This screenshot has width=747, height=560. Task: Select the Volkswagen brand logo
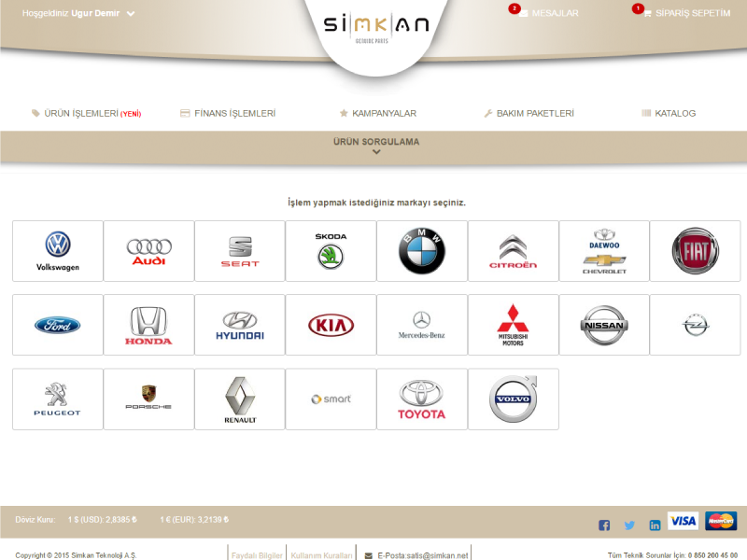[x=58, y=251]
